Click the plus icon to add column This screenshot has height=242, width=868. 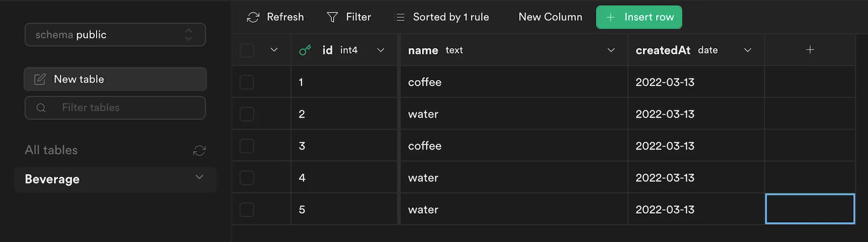[810, 50]
